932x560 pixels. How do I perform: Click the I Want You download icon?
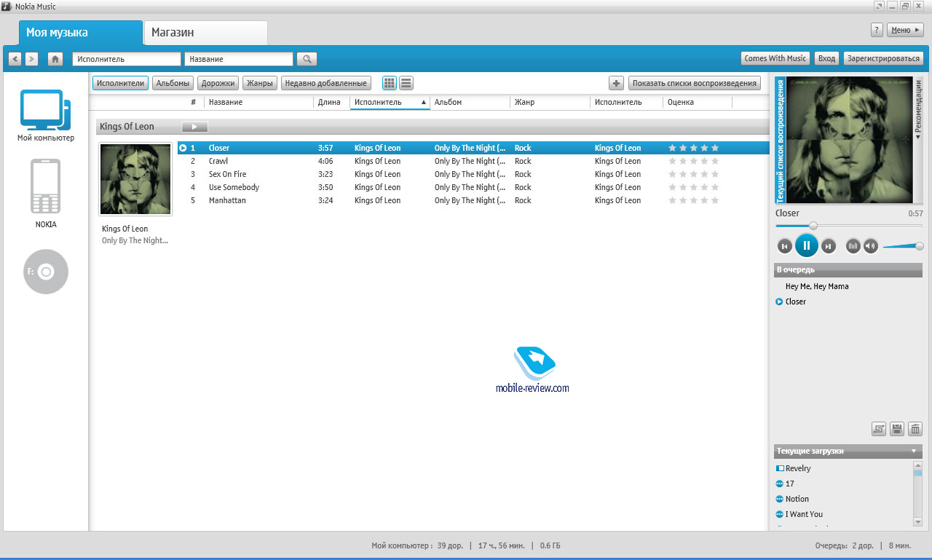click(780, 514)
